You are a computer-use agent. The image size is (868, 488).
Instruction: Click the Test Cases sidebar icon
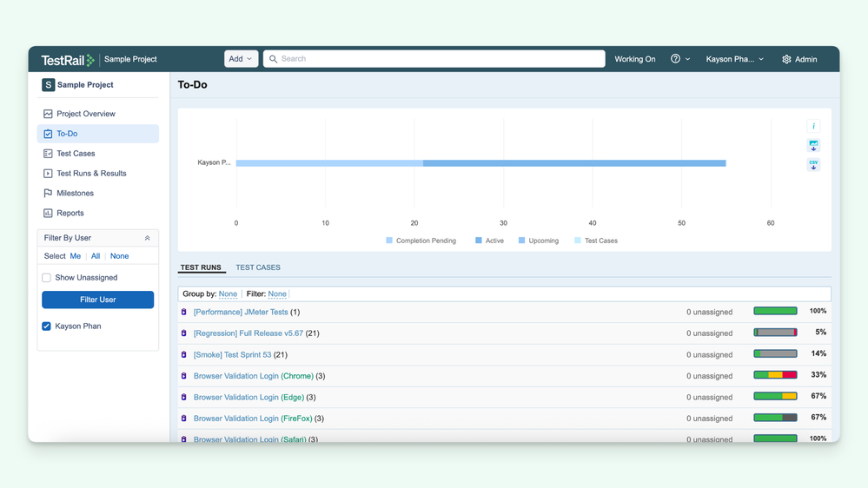coord(48,154)
